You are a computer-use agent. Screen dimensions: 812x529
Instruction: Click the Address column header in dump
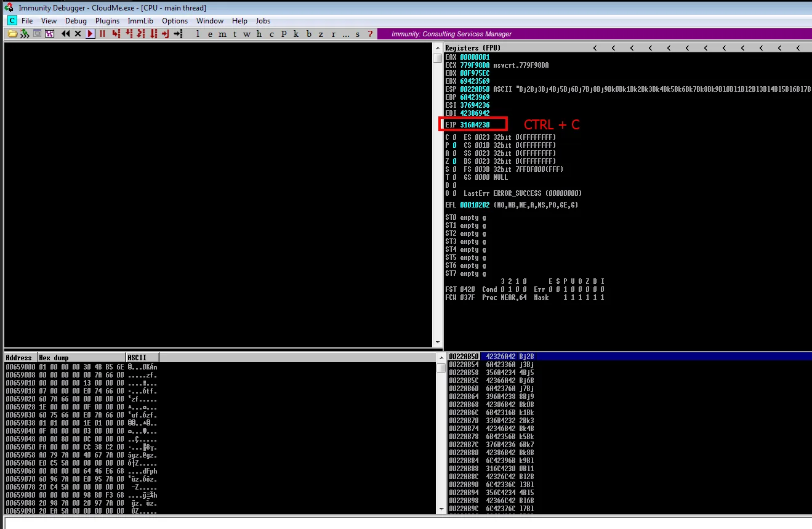pyautogui.click(x=20, y=357)
